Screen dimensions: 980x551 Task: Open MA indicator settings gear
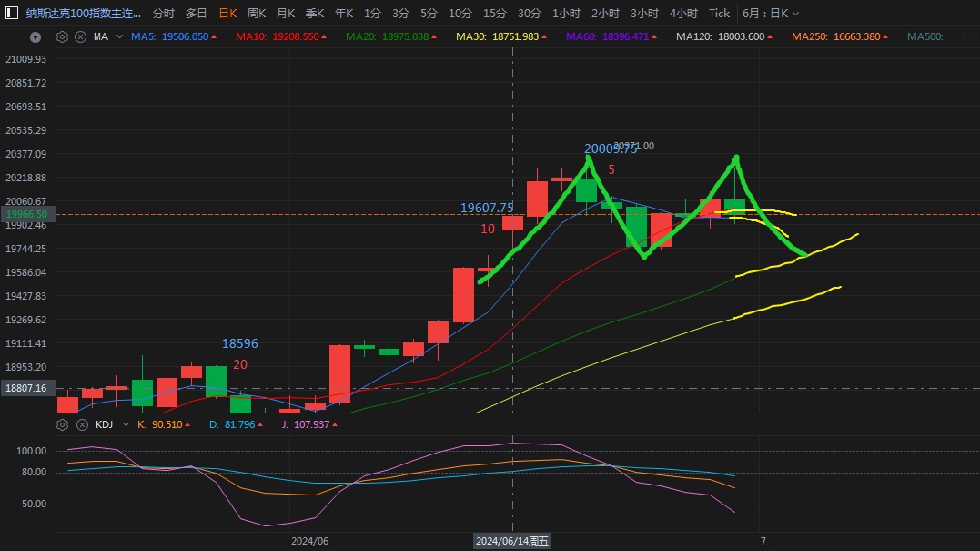tap(62, 37)
